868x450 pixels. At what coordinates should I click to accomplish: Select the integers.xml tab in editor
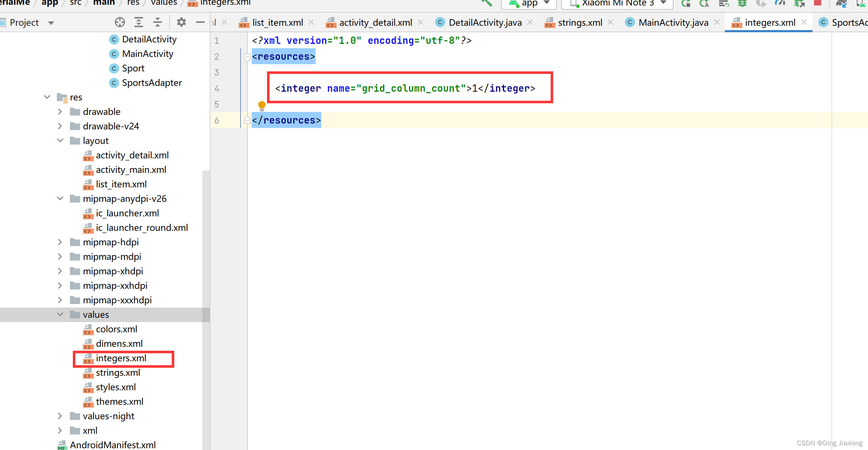coord(769,22)
